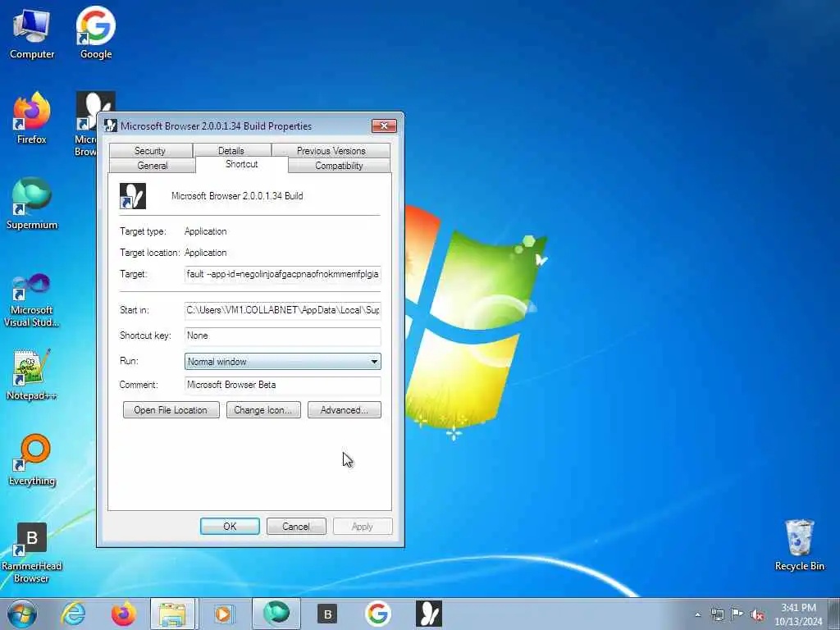Open Windows Media Player from taskbar
The image size is (840, 630).
click(223, 614)
